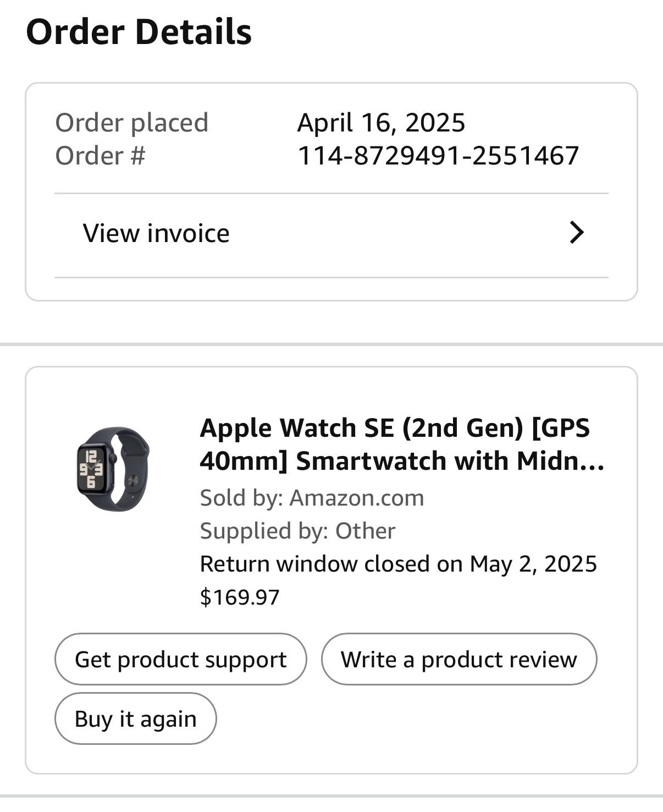Image resolution: width=663 pixels, height=812 pixels.
Task: Expand the View invoice chevron arrow
Action: (x=576, y=233)
